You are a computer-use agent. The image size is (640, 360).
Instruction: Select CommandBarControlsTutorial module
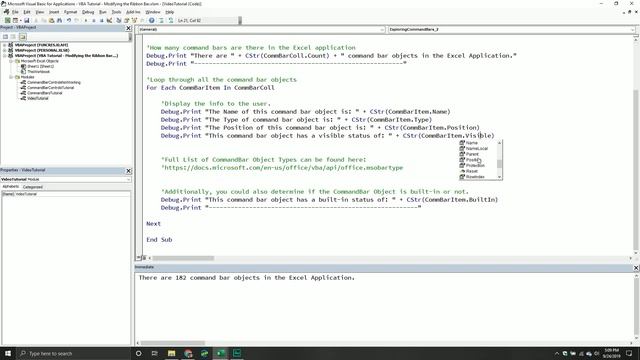tap(50, 87)
